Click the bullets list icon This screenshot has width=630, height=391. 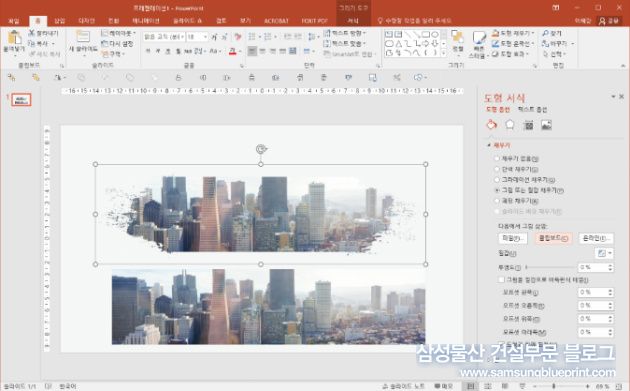(252, 37)
